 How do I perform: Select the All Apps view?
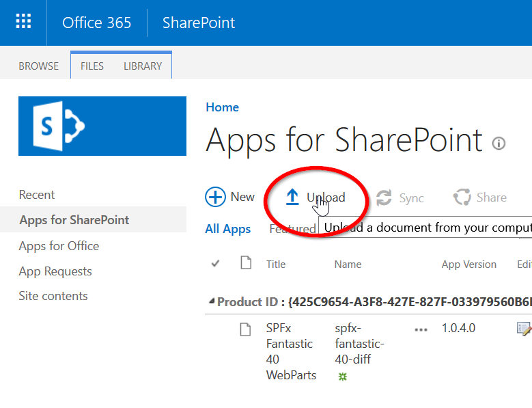(x=227, y=229)
